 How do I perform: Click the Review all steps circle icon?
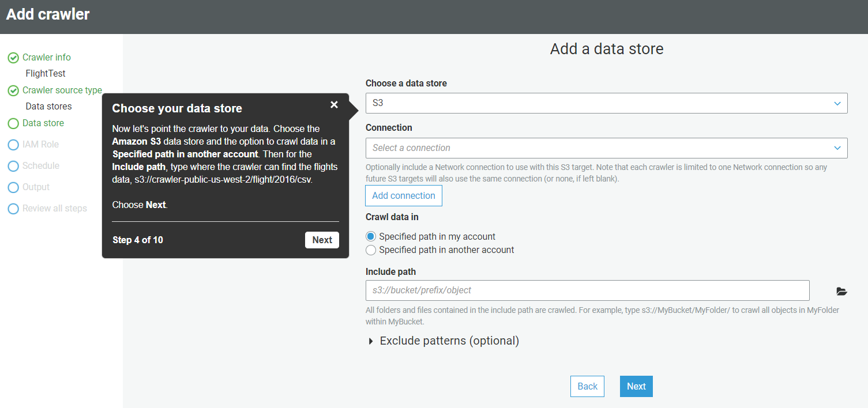[13, 209]
